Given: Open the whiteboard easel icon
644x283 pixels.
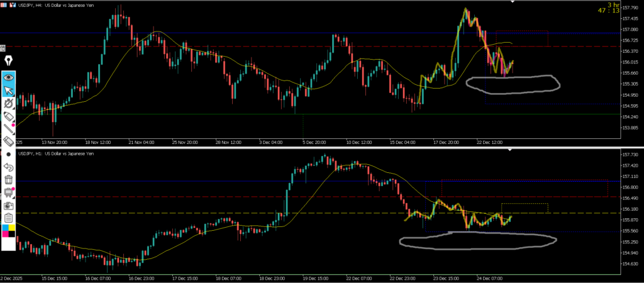Looking at the screenshot, I should point(9,192).
